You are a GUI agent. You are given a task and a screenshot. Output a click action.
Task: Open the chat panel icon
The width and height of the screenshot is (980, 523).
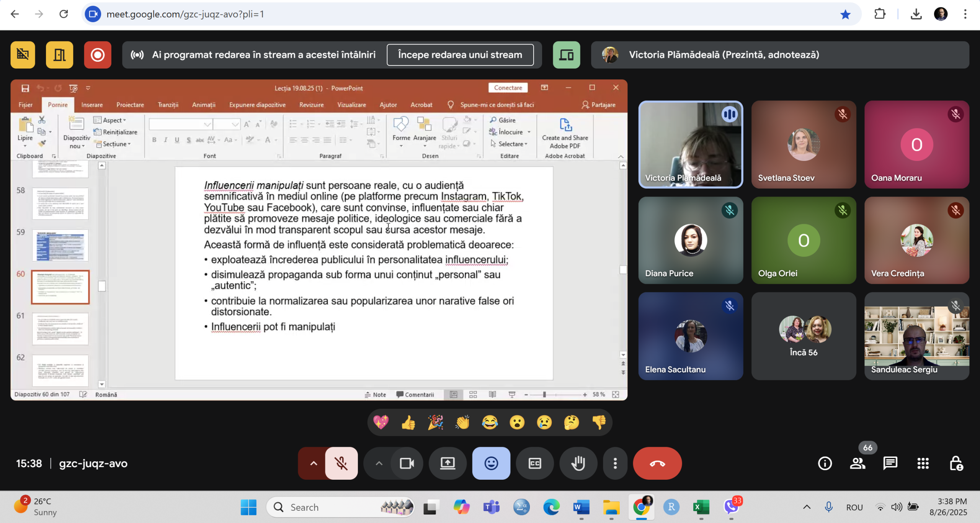890,463
